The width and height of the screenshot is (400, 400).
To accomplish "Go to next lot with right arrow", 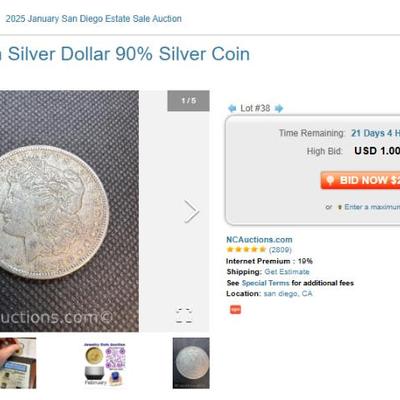I will pos(279,108).
